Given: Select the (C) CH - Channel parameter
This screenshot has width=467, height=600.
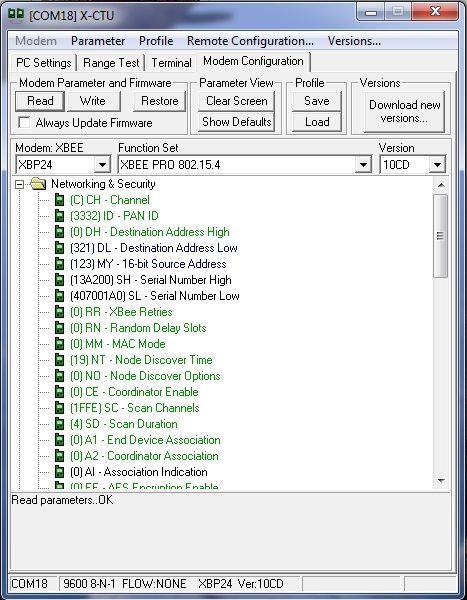Looking at the screenshot, I should pos(109,200).
